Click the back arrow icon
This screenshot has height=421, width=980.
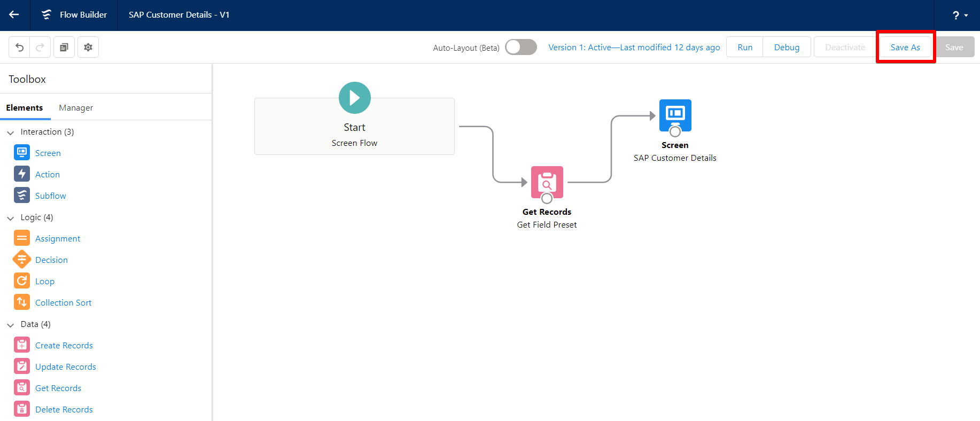[x=14, y=15]
